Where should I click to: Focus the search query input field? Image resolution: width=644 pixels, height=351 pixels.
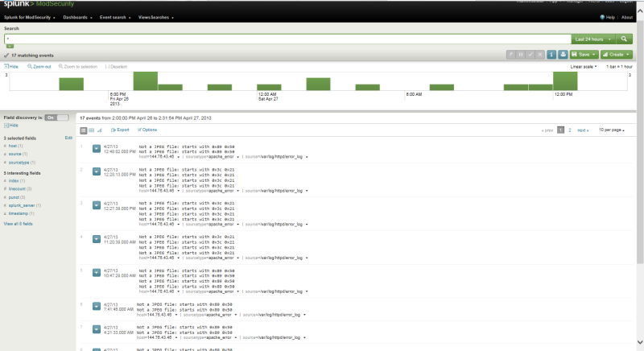[x=287, y=39]
